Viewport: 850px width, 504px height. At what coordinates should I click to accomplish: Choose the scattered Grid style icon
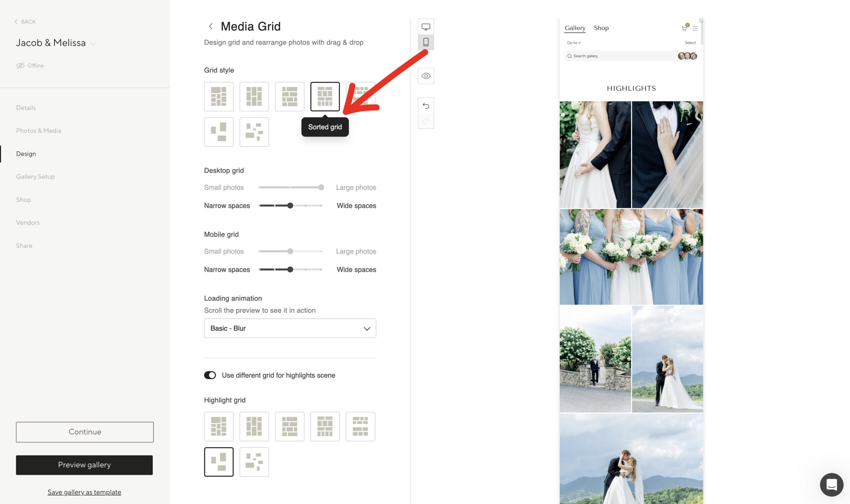[254, 132]
